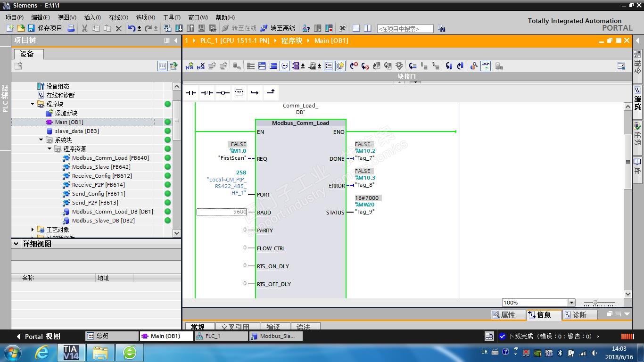Screen dimensions: 644x362
Task: Expand the 工艺对象 folder
Action: (33, 230)
